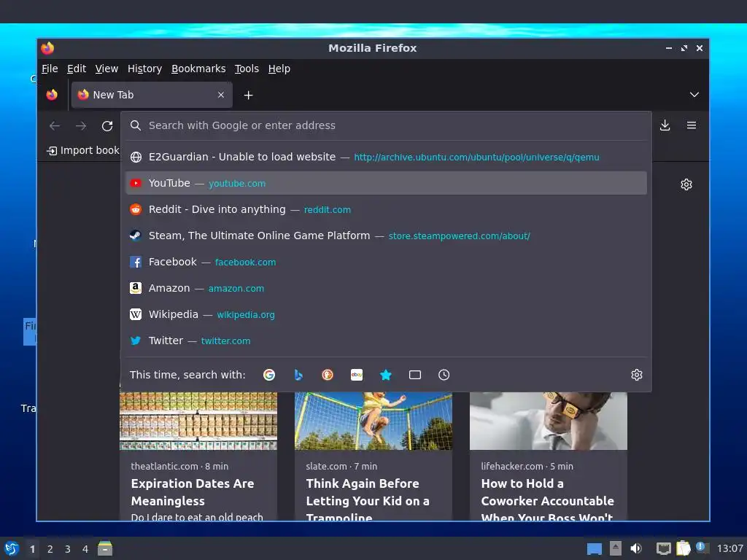This screenshot has height=560, width=747.
Task: Open new tab page personalize gear
Action: (x=686, y=184)
